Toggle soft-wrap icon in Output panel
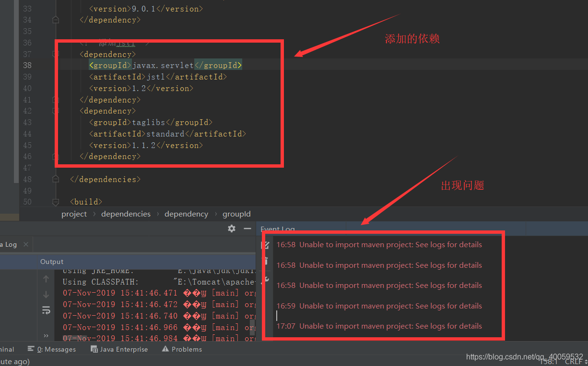This screenshot has width=588, height=366. (x=46, y=310)
